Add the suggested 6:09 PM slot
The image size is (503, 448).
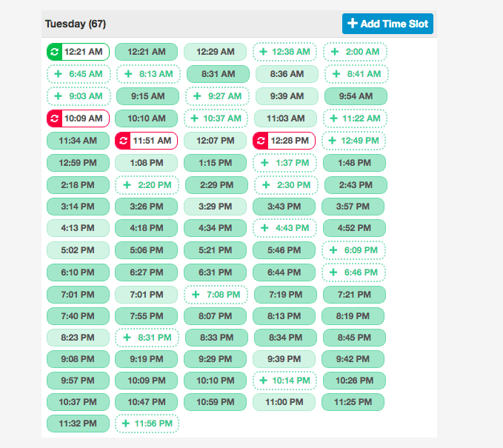[x=353, y=250]
